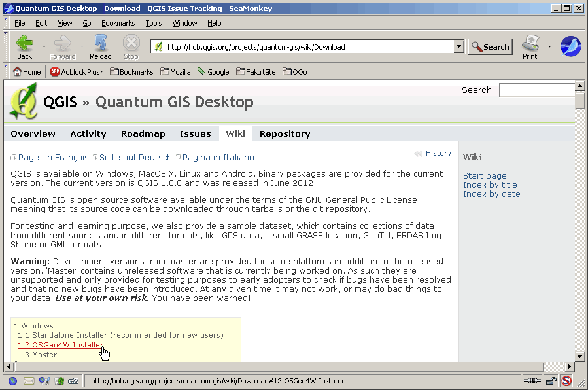588x390 pixels.
Task: Switch to the Roadmap tab
Action: point(143,134)
